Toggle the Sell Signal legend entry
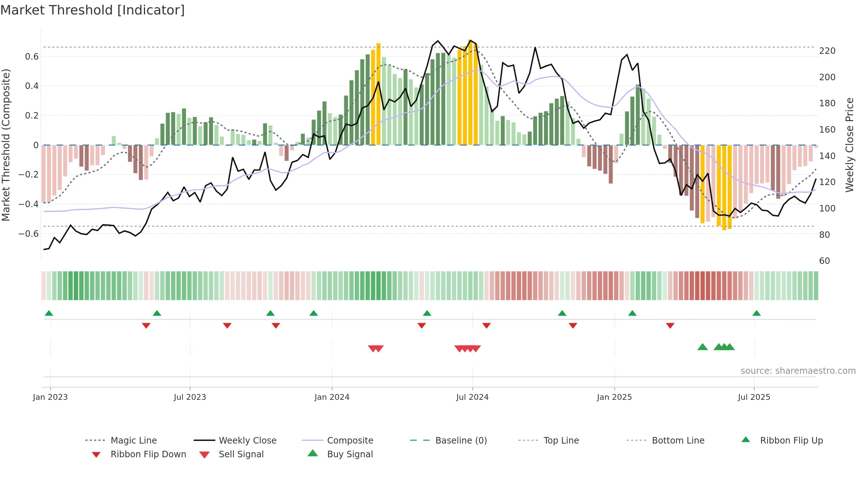This screenshot has width=868, height=488. (x=231, y=454)
